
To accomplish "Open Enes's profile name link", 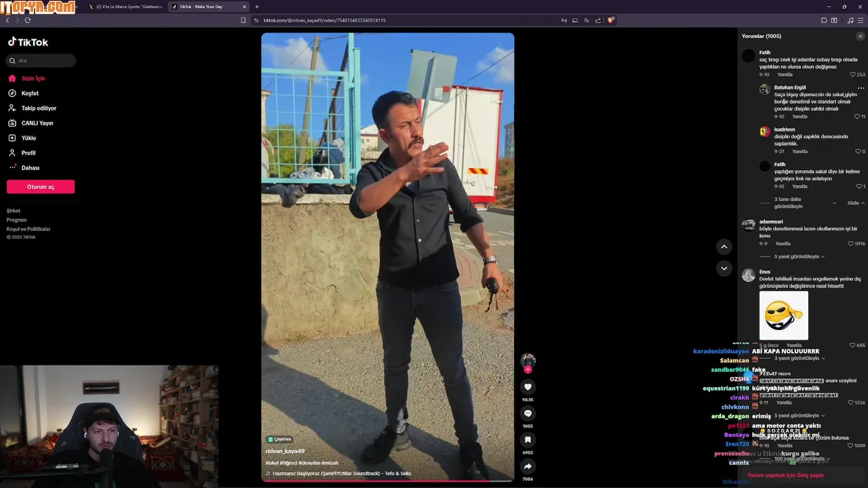I will [765, 272].
